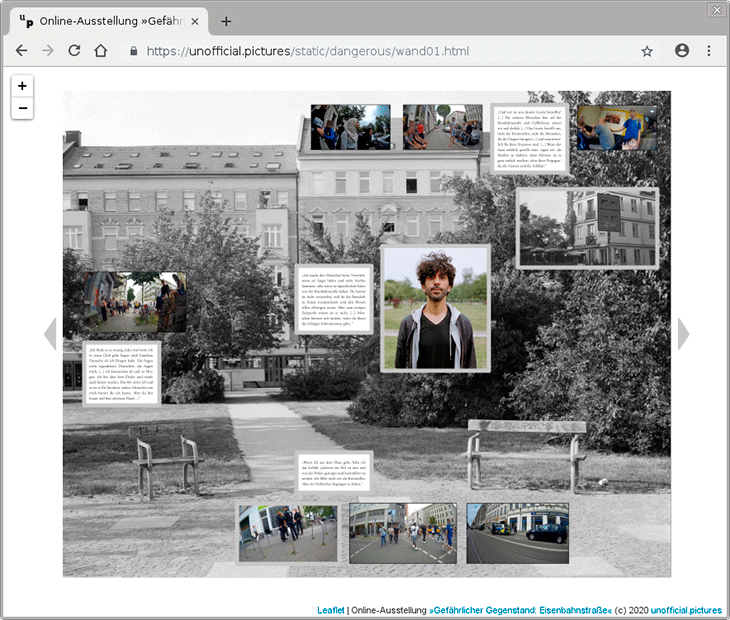Go to previous wall with left arrow

pos(50,334)
